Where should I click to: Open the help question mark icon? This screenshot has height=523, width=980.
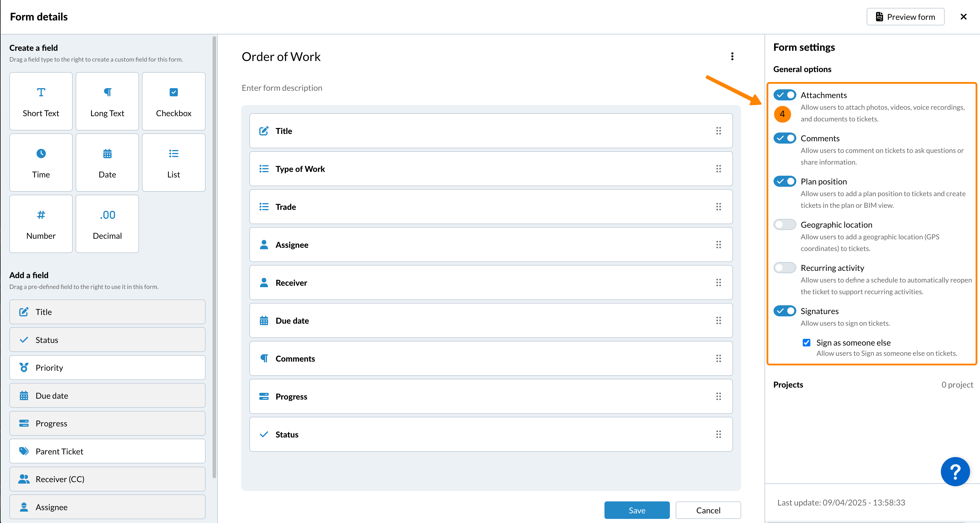coord(955,472)
